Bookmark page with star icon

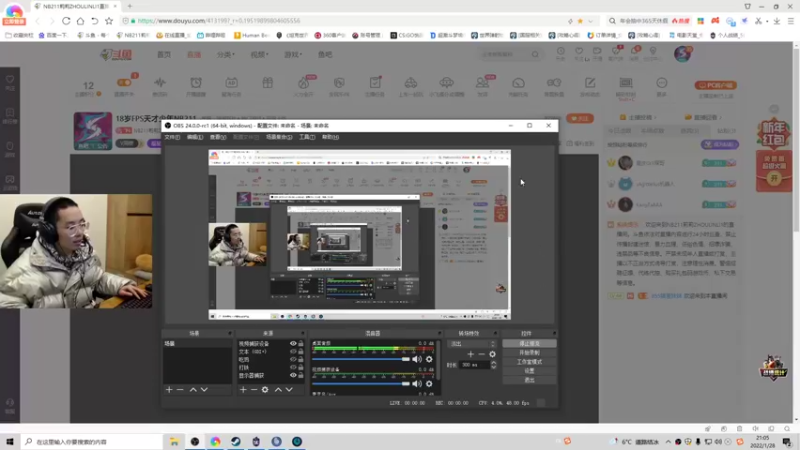point(109,21)
